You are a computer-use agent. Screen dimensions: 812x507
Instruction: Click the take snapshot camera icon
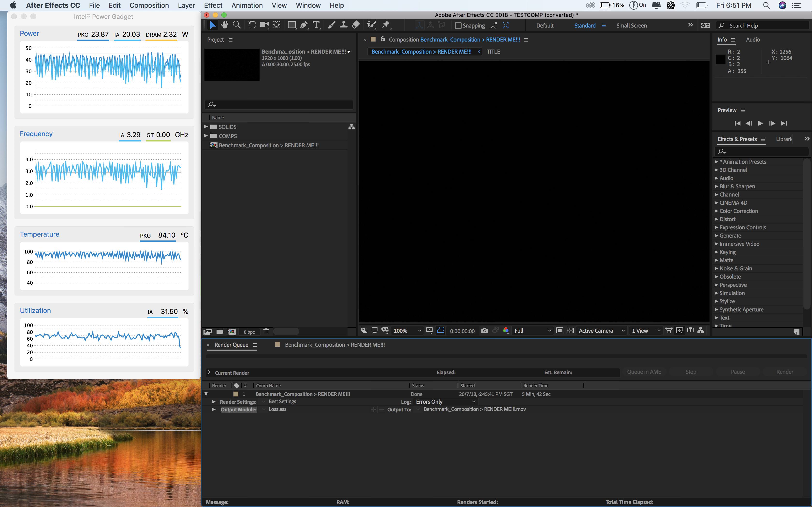(x=484, y=331)
